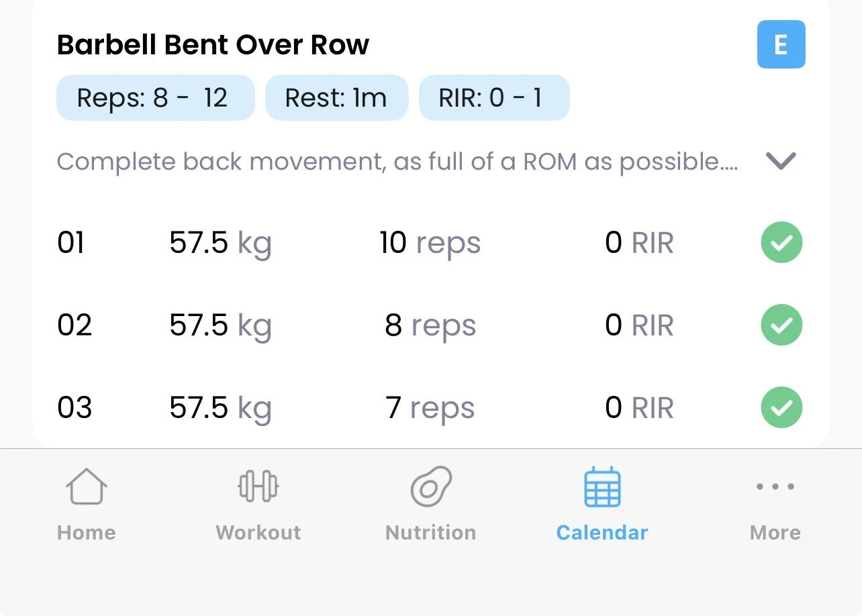
Task: Uncheck set 01 completion checkmark
Action: coord(781,242)
